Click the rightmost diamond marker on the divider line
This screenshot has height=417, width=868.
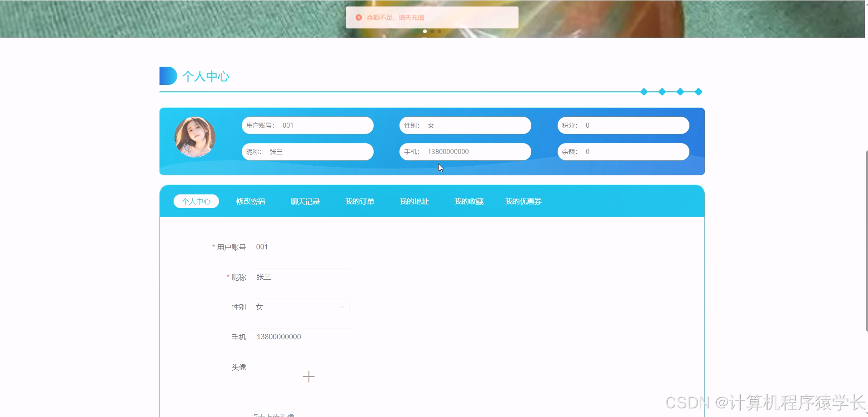[x=698, y=92]
